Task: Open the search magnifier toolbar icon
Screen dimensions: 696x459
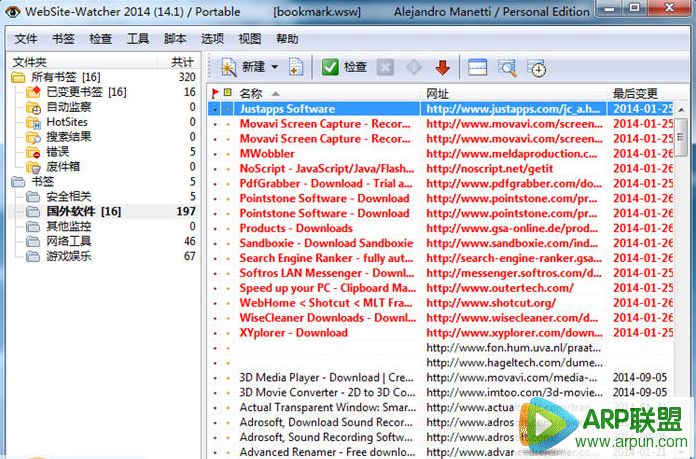Action: (x=507, y=68)
